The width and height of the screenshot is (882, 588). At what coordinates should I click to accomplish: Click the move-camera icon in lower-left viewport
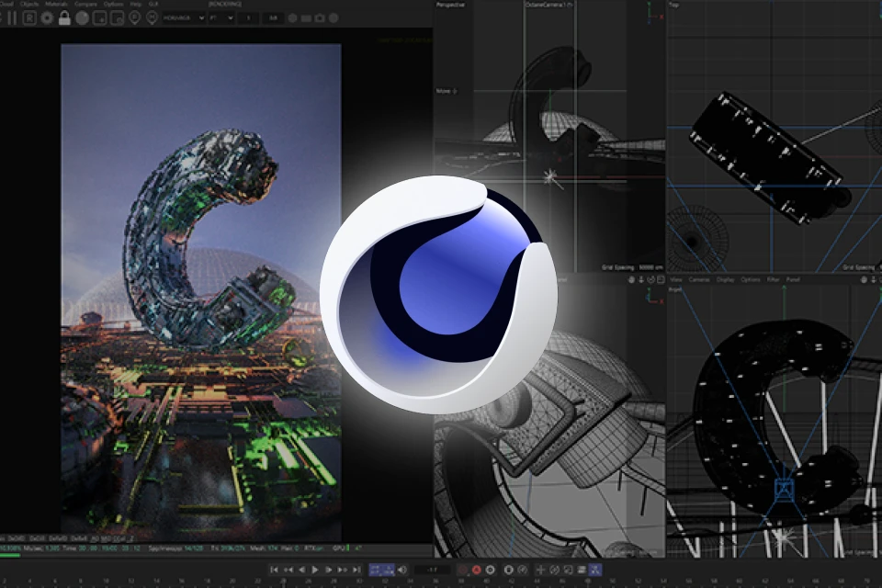click(632, 279)
